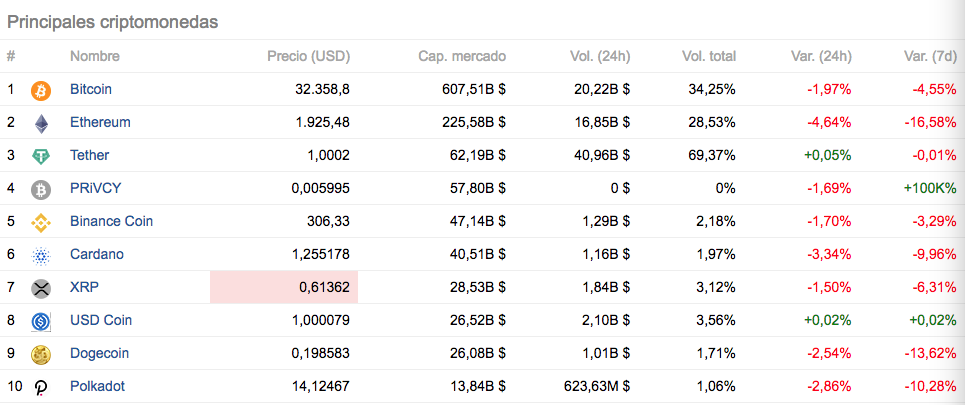Open the Dogecoin link
Viewport: 965px width, 405px height.
pyautogui.click(x=100, y=353)
